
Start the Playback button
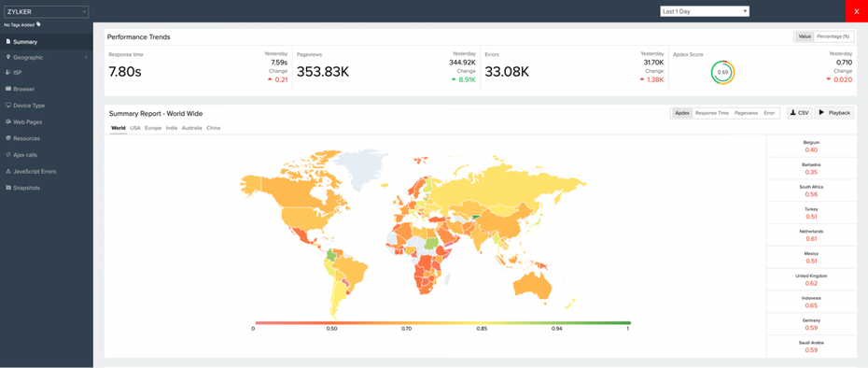(x=834, y=113)
